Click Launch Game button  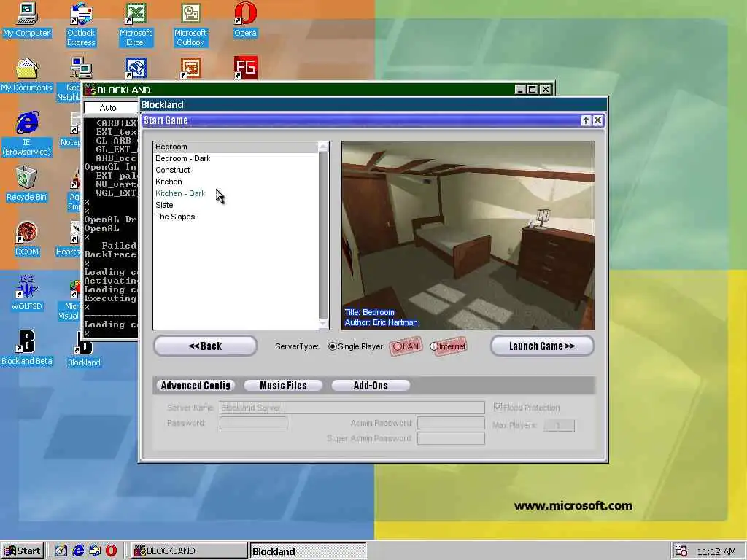[x=542, y=346]
